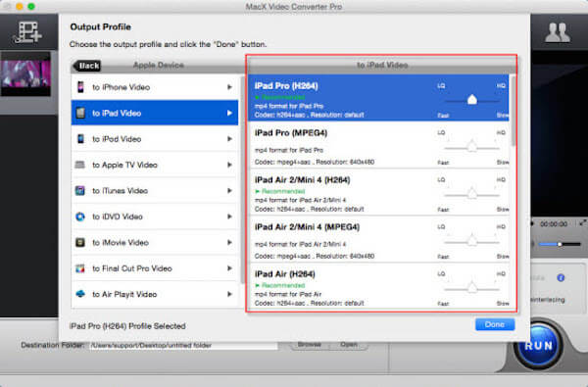This screenshot has height=387, width=588.
Task: Click the iDVD Video disc icon
Action: tap(80, 217)
